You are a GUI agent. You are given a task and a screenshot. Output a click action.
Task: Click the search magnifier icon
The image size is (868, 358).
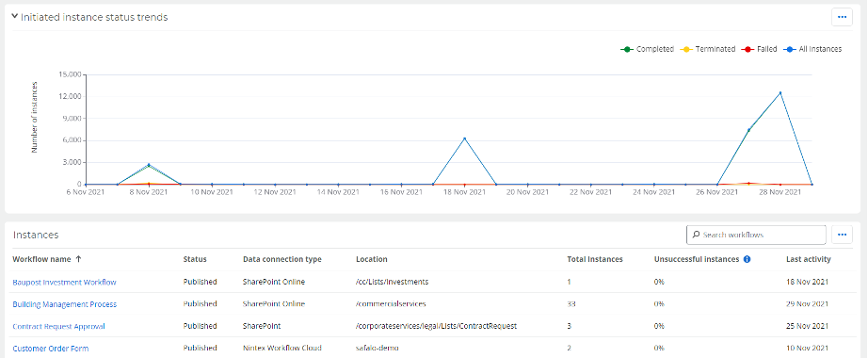click(x=696, y=235)
